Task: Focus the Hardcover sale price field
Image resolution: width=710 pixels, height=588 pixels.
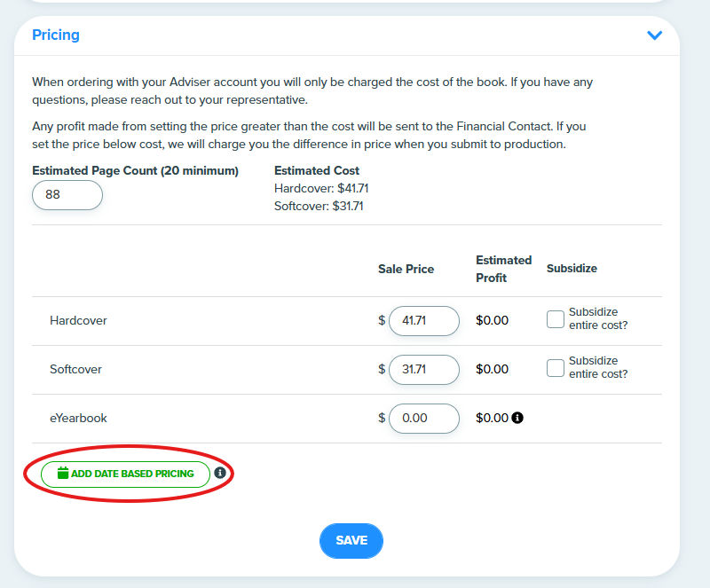Action: (424, 321)
